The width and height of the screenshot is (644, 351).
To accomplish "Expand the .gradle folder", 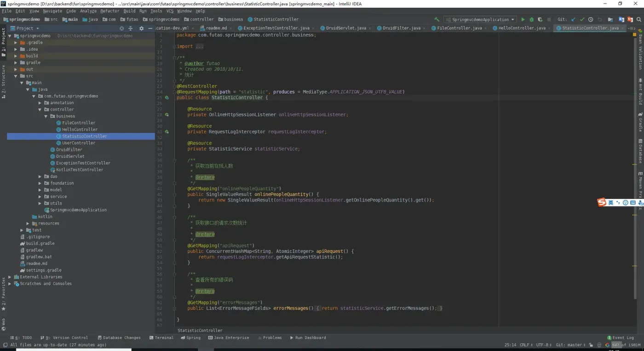I will pos(16,42).
